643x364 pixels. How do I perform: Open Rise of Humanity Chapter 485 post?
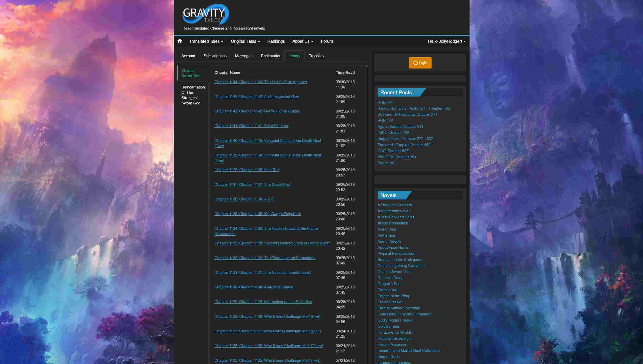(413, 108)
